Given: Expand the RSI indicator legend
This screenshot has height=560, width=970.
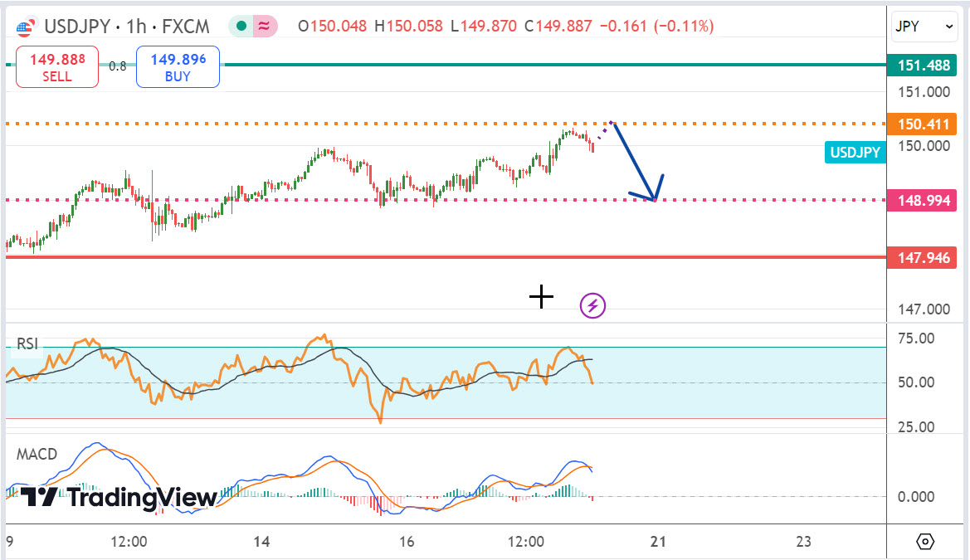Looking at the screenshot, I should click(27, 344).
